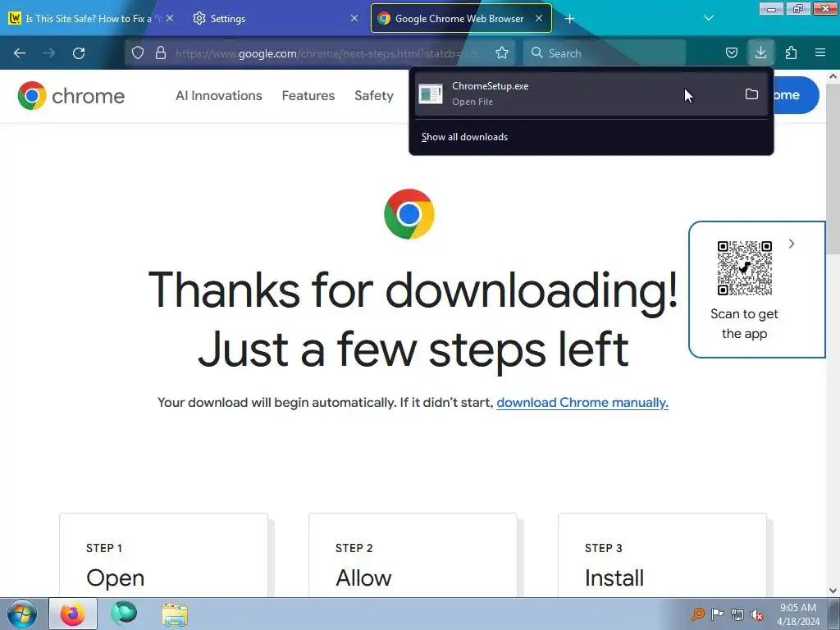Click Show all downloads
Image resolution: width=840 pixels, height=630 pixels.
pos(464,137)
